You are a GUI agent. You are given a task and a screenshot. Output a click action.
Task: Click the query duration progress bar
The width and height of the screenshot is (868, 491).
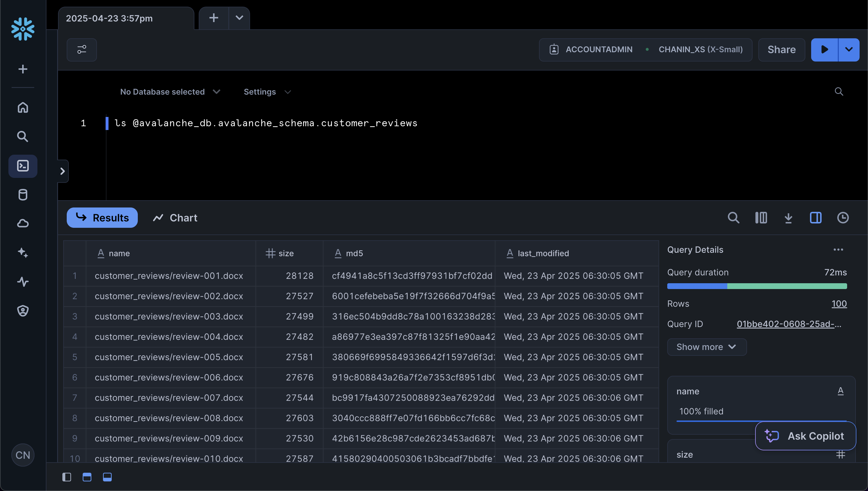[x=757, y=286]
